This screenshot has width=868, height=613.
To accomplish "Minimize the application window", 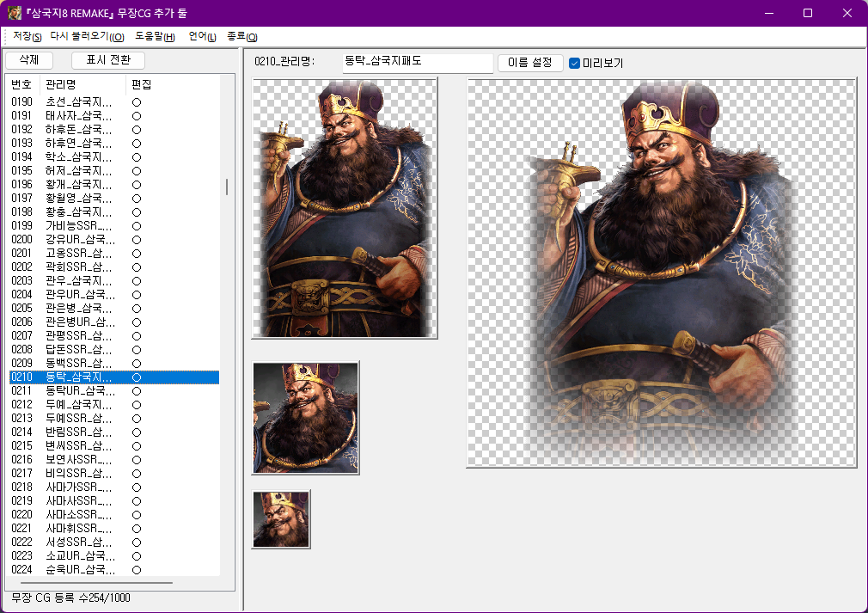I will tap(769, 13).
